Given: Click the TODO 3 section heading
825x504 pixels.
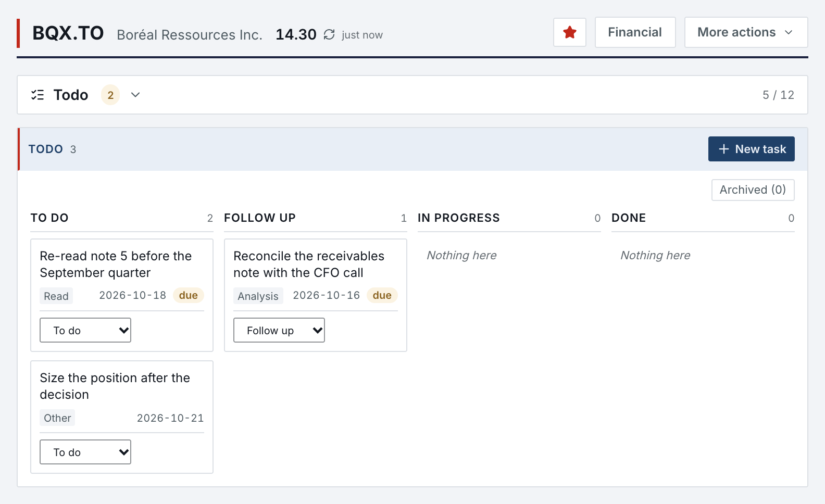Looking at the screenshot, I should [52, 149].
